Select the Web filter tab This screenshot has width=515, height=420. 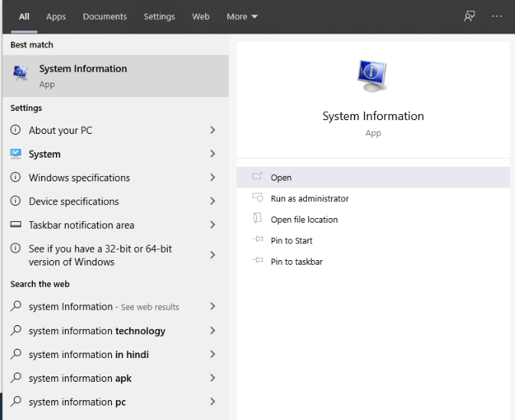(200, 16)
